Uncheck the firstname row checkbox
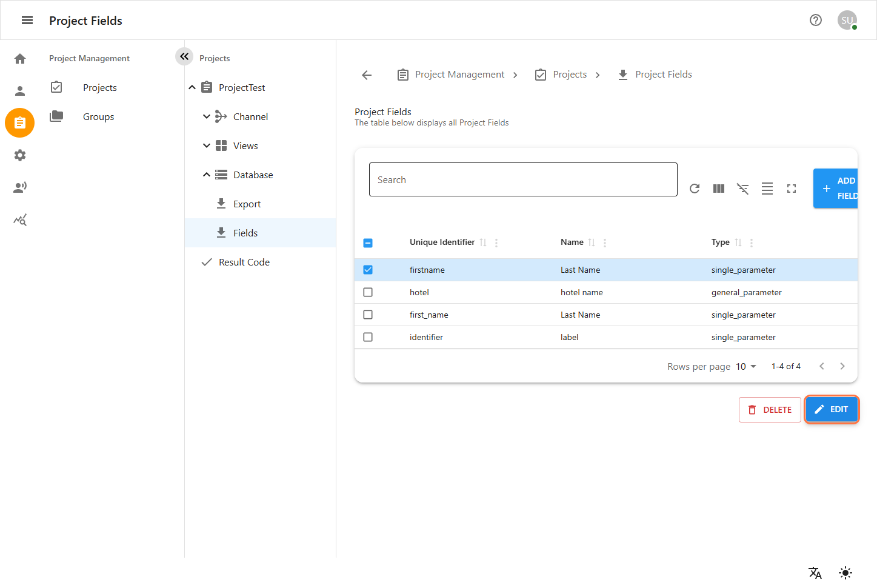Image resolution: width=877 pixels, height=588 pixels. (x=368, y=269)
